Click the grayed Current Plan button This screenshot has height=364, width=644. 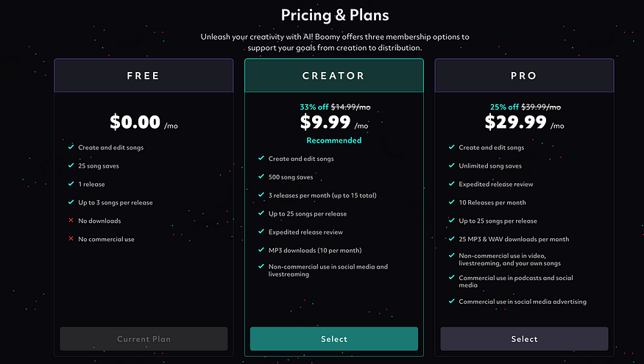click(x=144, y=339)
